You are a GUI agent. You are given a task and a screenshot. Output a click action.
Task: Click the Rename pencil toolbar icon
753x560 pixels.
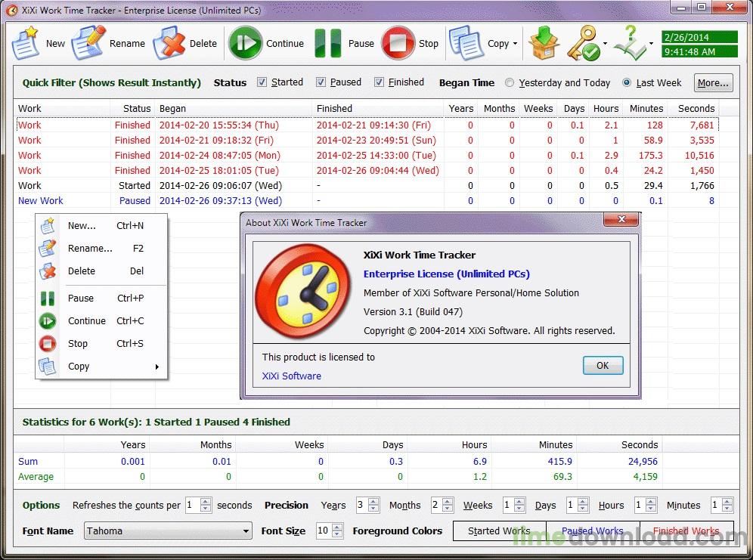pyautogui.click(x=88, y=43)
